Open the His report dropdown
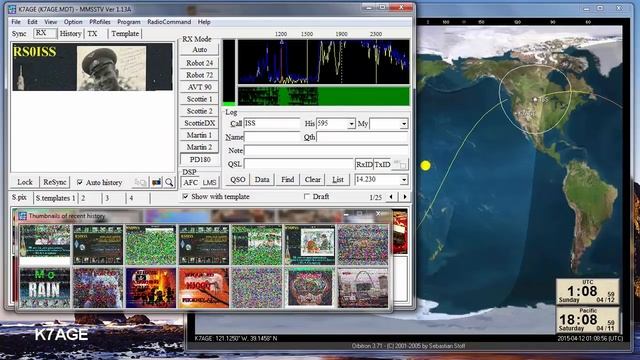 pyautogui.click(x=351, y=124)
